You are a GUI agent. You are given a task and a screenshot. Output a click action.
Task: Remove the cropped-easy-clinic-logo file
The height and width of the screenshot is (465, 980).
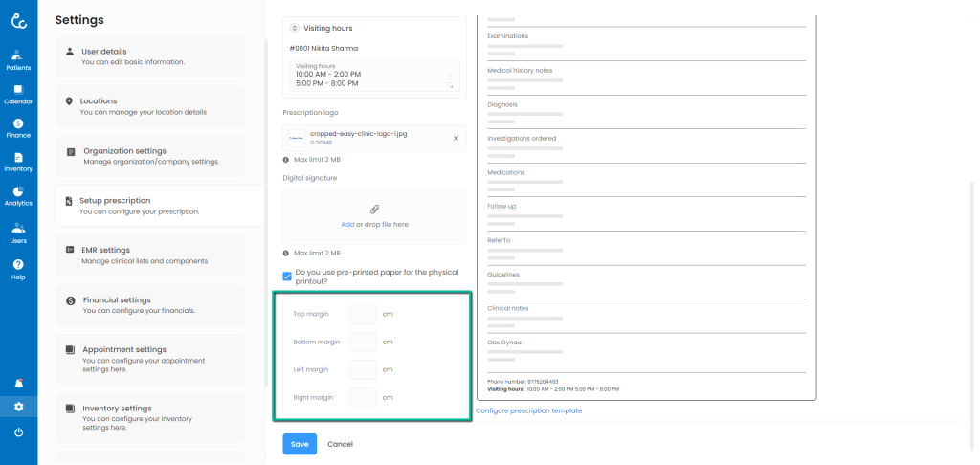click(456, 138)
